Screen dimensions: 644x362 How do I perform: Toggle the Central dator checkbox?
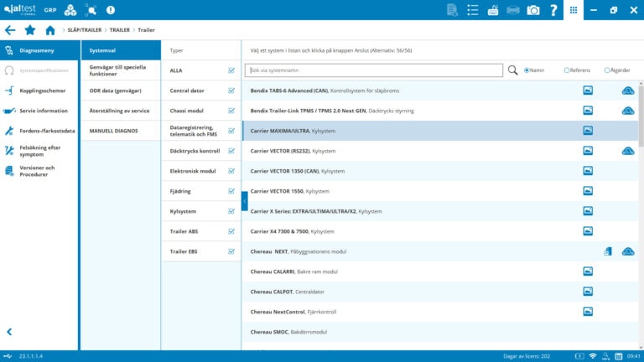(231, 90)
